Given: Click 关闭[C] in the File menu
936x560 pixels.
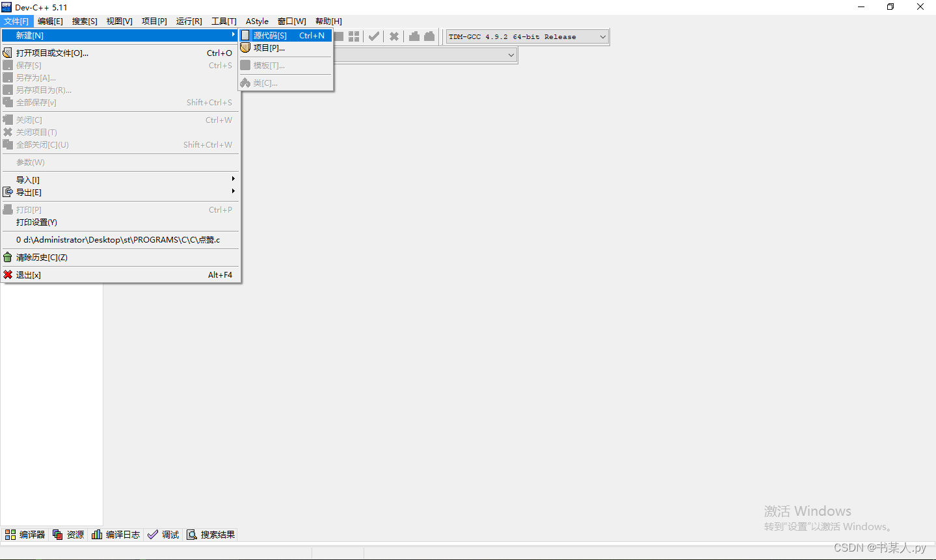Looking at the screenshot, I should click(120, 120).
